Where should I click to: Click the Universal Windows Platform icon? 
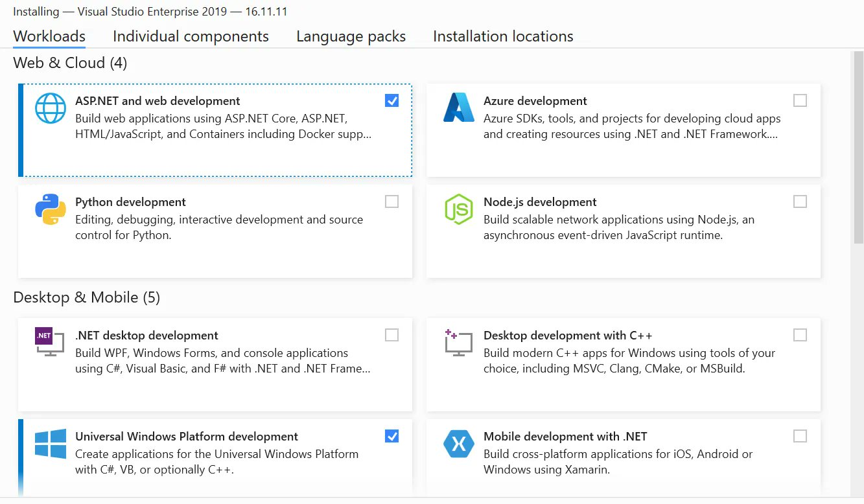click(50, 444)
